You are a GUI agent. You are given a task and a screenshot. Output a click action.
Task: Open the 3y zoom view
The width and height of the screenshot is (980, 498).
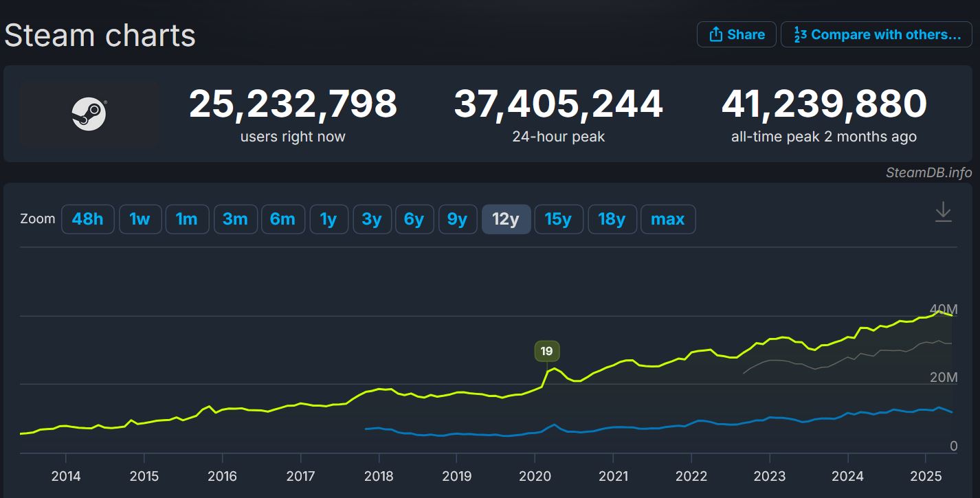[x=372, y=218]
